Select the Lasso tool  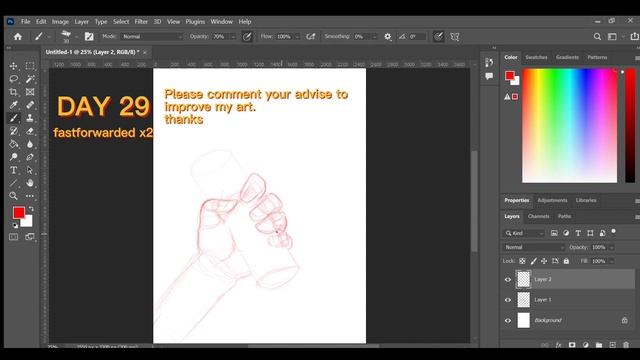[13, 79]
